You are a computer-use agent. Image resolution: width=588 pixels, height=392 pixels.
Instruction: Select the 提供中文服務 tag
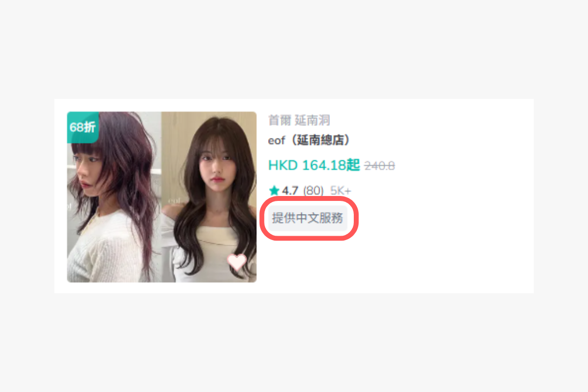pyautogui.click(x=308, y=219)
